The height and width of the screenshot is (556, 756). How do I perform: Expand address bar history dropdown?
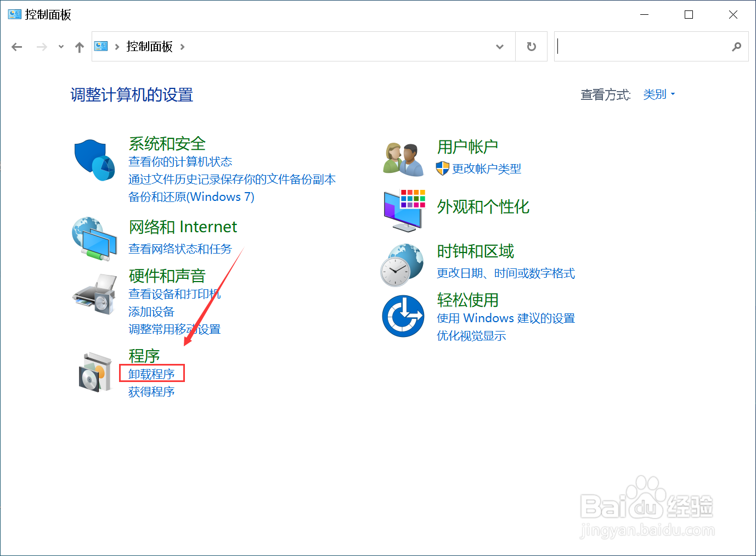pos(500,47)
